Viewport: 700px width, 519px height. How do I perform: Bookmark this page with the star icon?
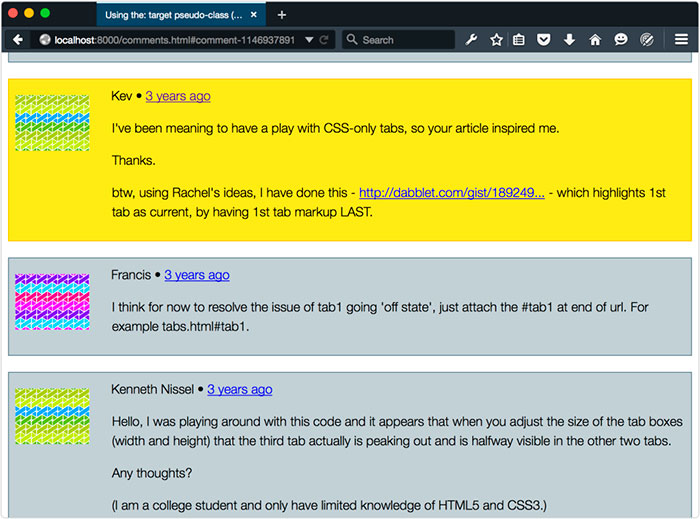496,40
